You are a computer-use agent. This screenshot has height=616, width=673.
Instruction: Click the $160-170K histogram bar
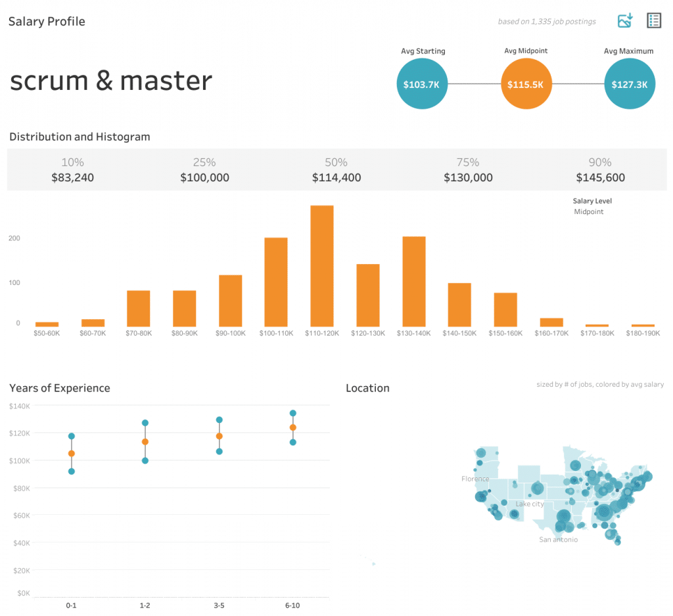[551, 322]
